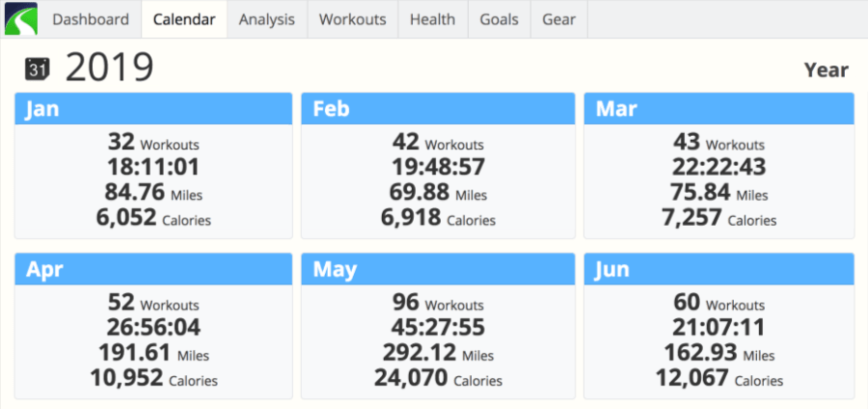
Task: Go to the Workouts tab
Action: [x=353, y=19]
